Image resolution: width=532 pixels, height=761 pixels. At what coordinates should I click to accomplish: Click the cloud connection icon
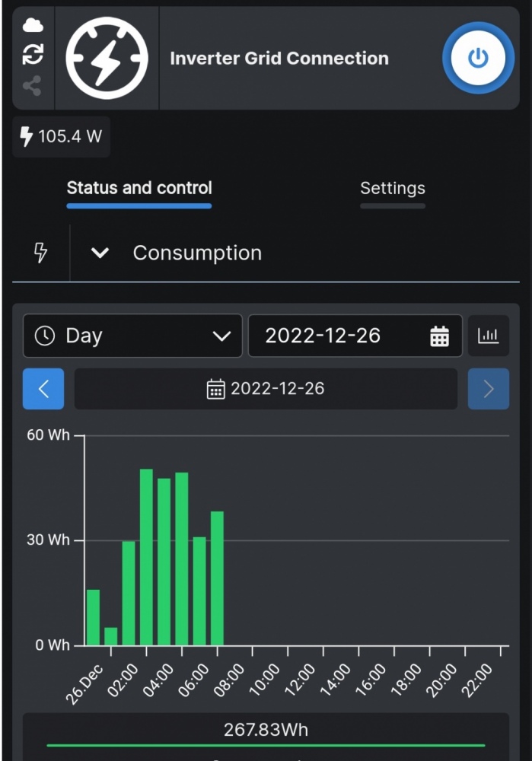pyautogui.click(x=33, y=26)
